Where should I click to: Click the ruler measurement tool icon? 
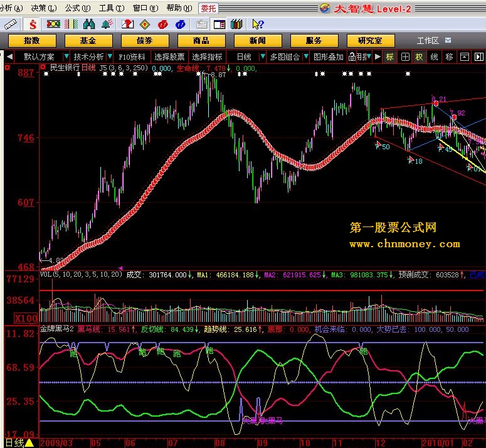(10, 24)
